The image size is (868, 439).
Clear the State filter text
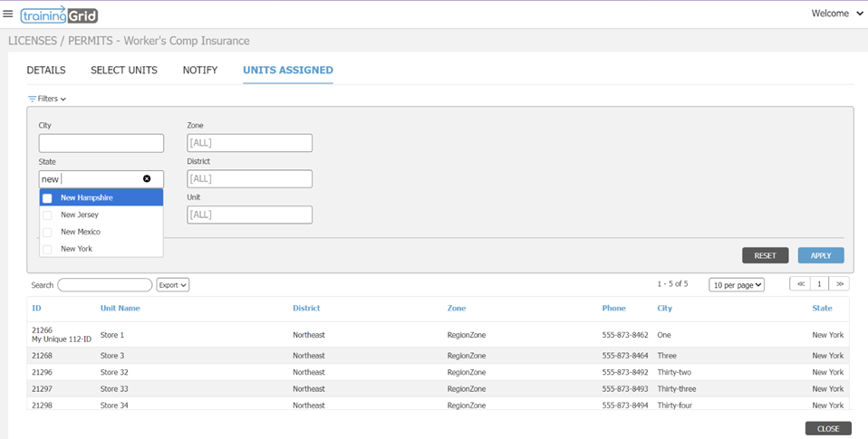(x=147, y=179)
